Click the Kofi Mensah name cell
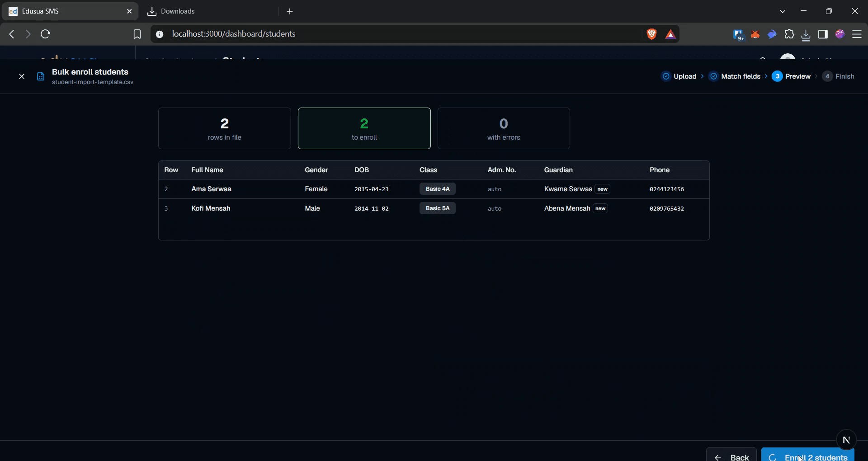Image resolution: width=868 pixels, height=461 pixels. point(211,208)
